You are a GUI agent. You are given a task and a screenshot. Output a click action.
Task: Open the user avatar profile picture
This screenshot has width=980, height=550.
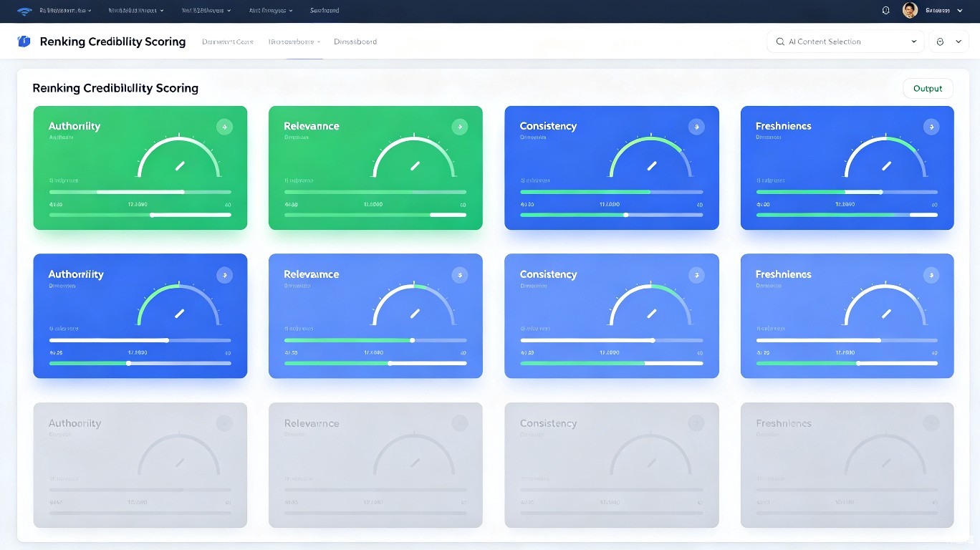[x=910, y=11]
